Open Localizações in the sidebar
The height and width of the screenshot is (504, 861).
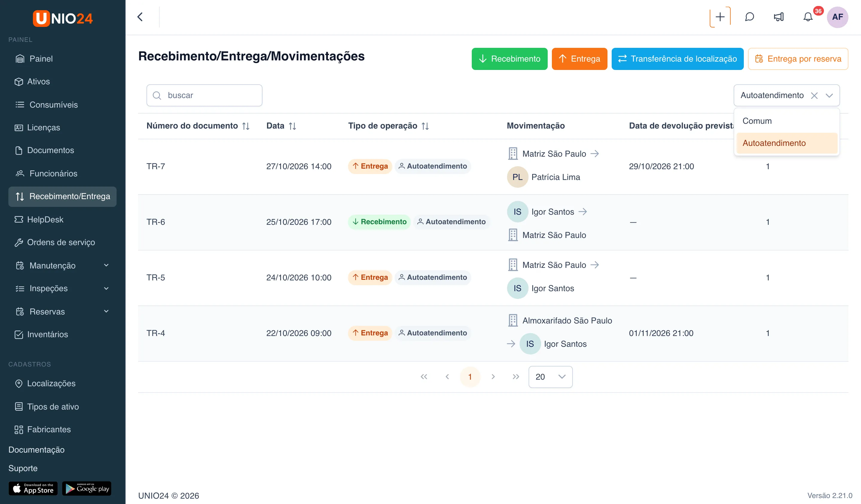62,384
